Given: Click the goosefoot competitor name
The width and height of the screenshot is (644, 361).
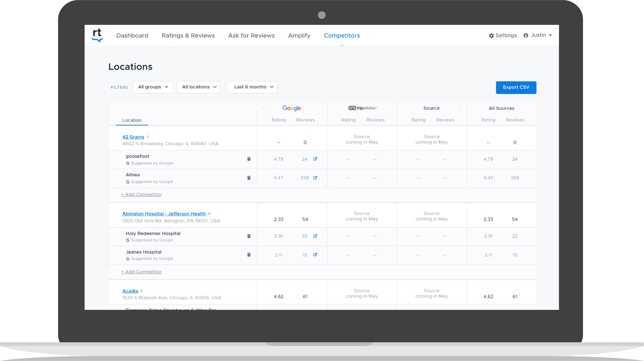Looking at the screenshot, I should pyautogui.click(x=137, y=156).
